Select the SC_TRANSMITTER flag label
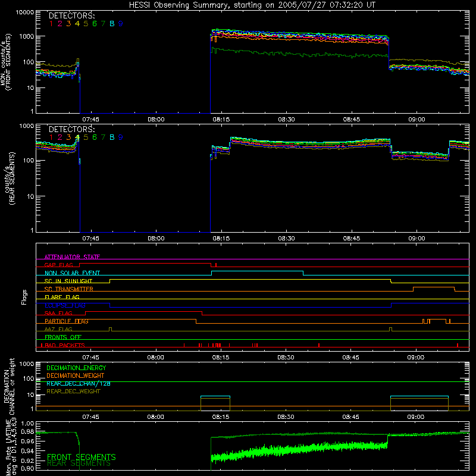Screen dimensions: 476x476 pyautogui.click(x=69, y=289)
